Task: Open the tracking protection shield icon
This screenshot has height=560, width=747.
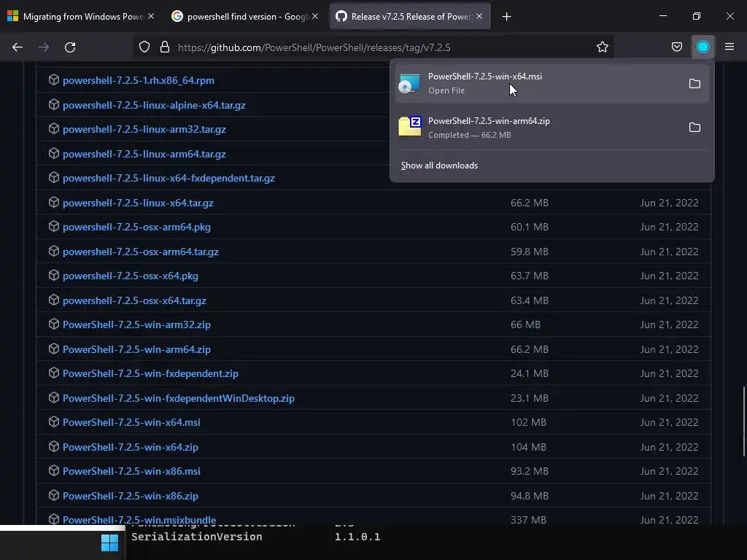Action: (144, 47)
